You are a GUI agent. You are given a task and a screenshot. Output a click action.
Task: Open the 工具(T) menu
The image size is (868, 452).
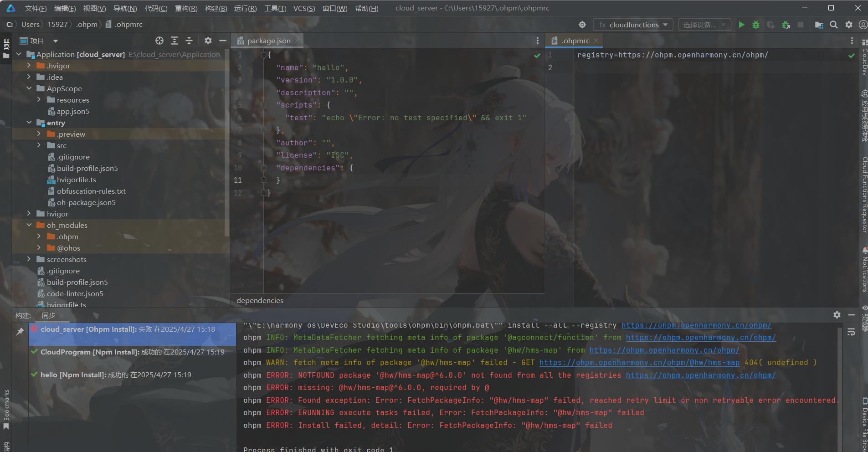point(275,8)
